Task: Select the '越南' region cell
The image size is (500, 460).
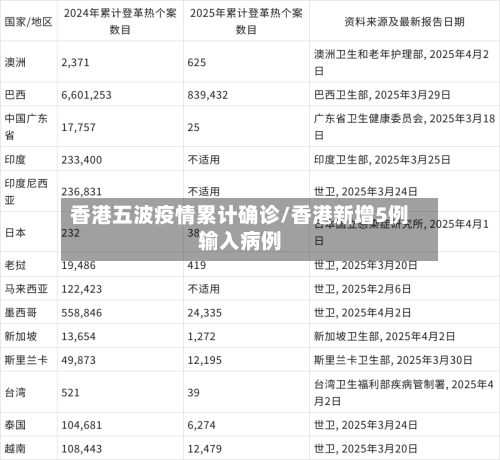Action: (x=15, y=449)
